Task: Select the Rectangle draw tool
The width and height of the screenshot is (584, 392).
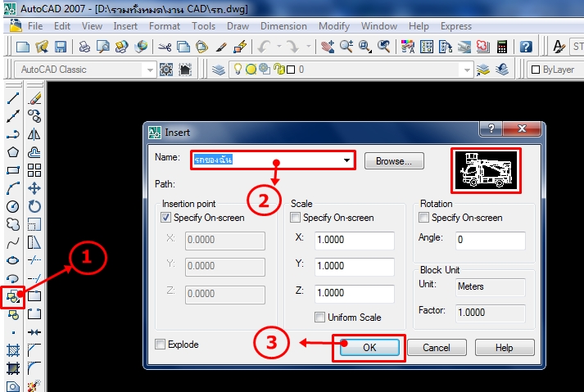Action: pyautogui.click(x=12, y=170)
